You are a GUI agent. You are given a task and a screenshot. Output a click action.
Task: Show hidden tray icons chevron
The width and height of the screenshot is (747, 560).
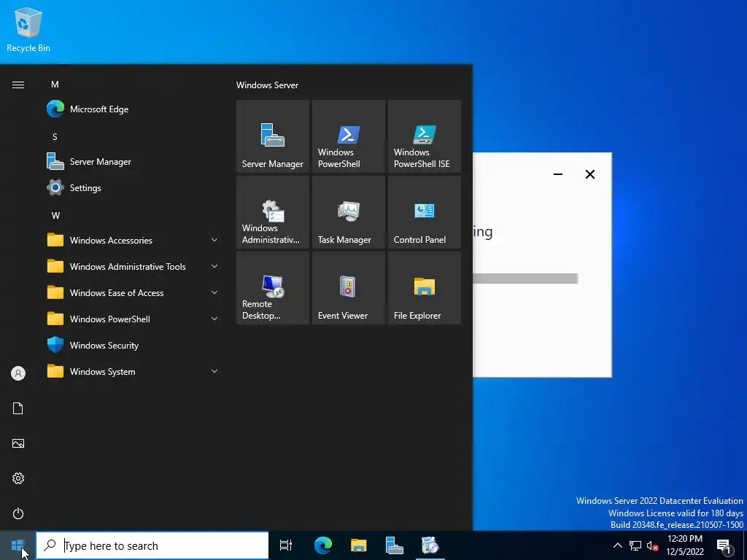(617, 545)
